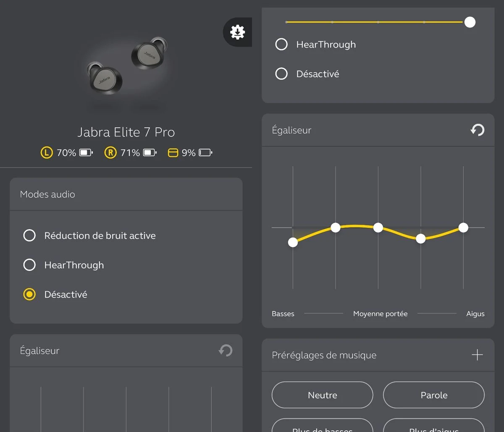504x432 pixels.
Task: Open the firmware update gear icon
Action: pyautogui.click(x=237, y=32)
